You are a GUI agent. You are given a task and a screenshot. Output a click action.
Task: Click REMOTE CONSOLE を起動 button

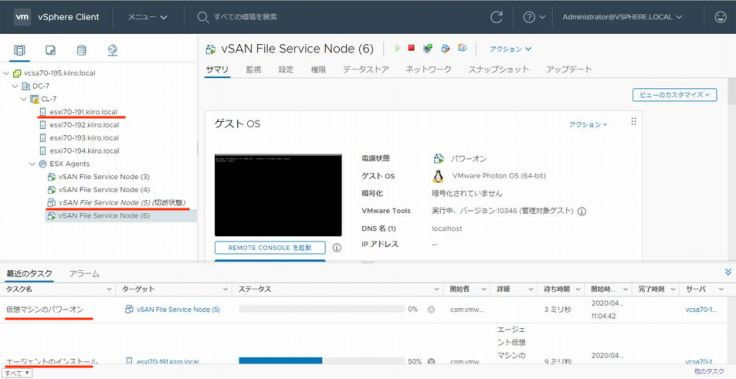[270, 248]
